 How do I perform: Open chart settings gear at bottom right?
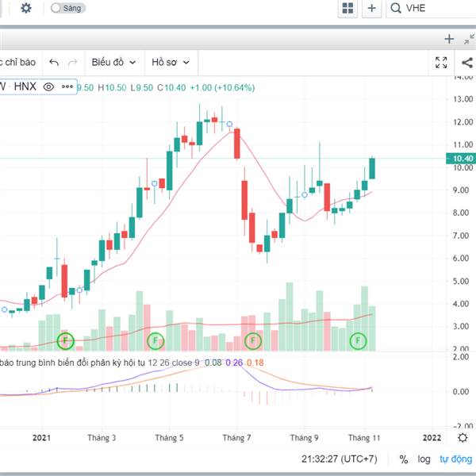pos(463,437)
